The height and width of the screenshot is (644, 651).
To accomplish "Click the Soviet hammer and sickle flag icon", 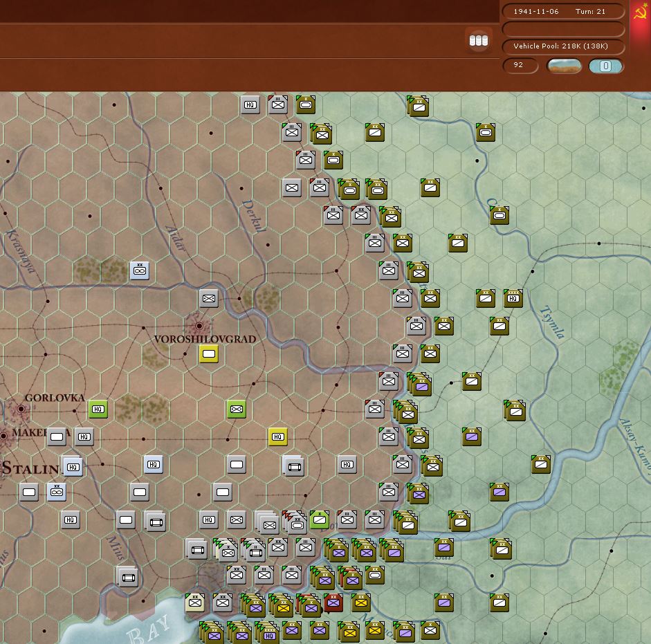I will (x=640, y=12).
